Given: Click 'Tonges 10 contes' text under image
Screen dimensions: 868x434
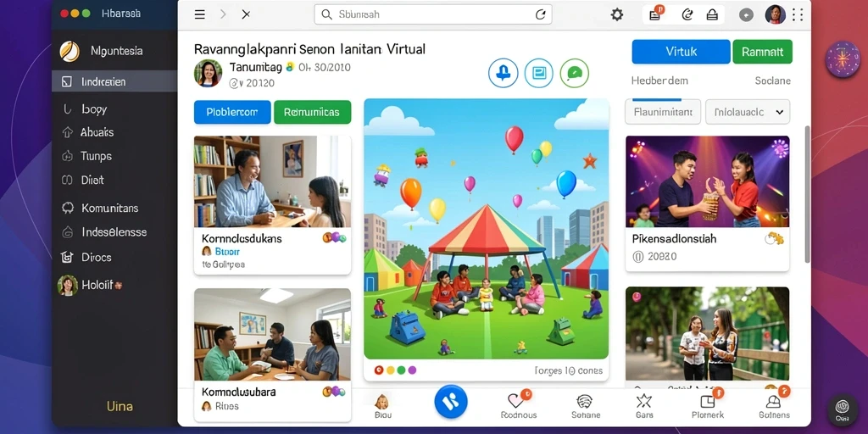Looking at the screenshot, I should click(568, 370).
